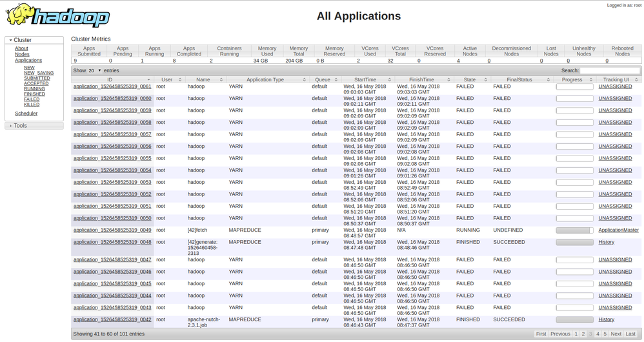Viewport: 644px width, 342px height.
Task: Open application_1526458525319_0049 details
Action: coord(112,230)
